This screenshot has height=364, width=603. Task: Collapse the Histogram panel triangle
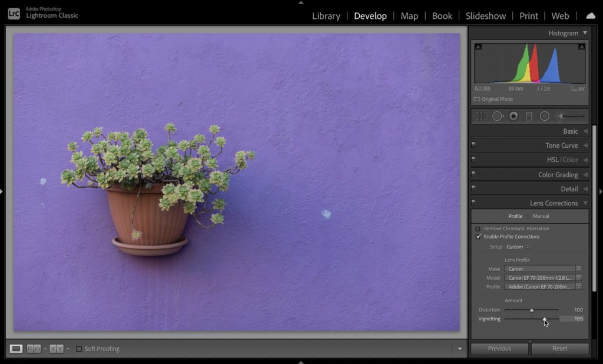[x=585, y=33]
